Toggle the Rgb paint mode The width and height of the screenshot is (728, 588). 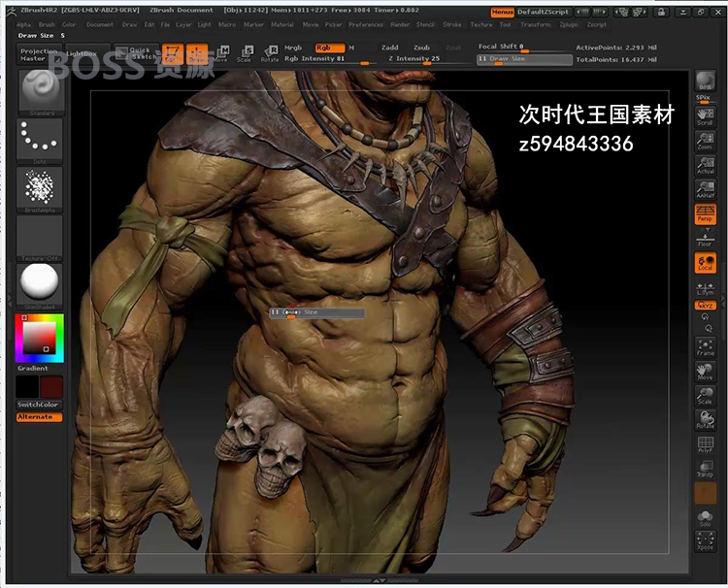[330, 48]
